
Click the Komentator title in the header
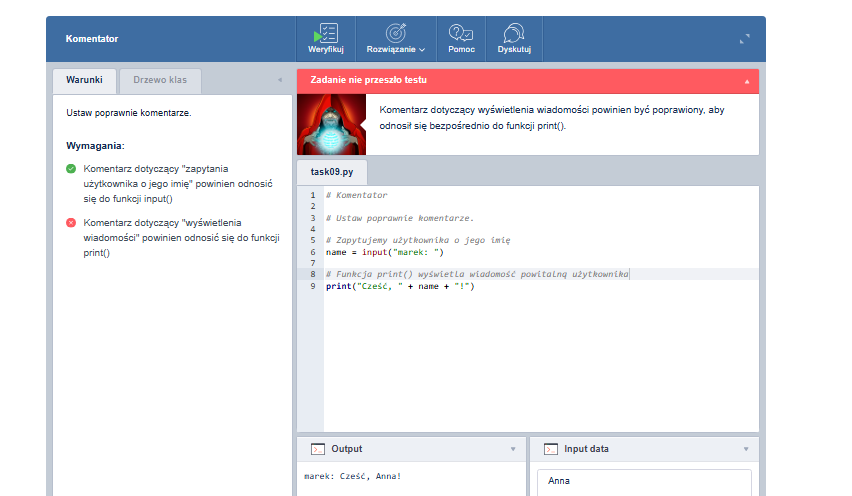tap(92, 39)
